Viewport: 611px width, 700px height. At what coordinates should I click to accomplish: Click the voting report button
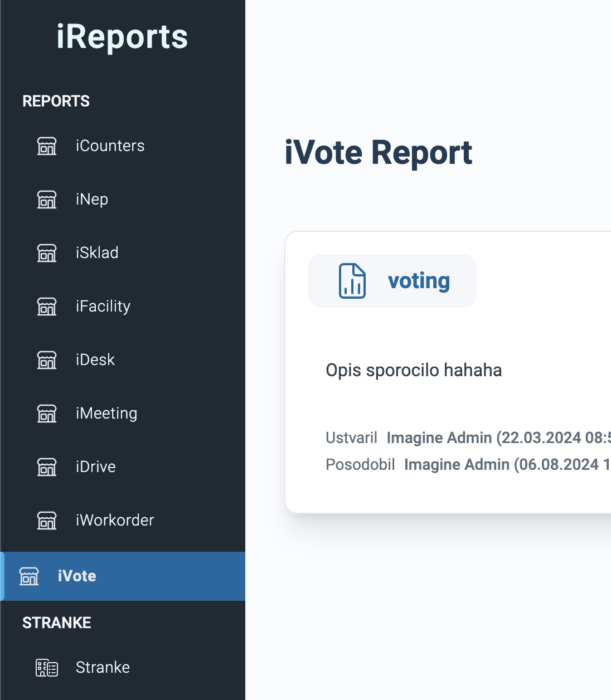[392, 281]
